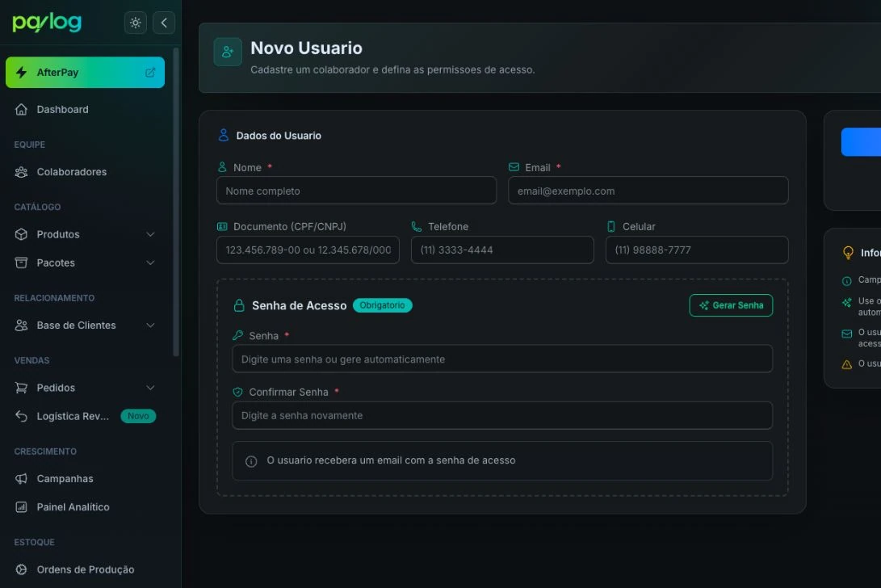Viewport: 881px width, 588px height.
Task: Click the Pedidos shopping cart icon
Action: 21,388
